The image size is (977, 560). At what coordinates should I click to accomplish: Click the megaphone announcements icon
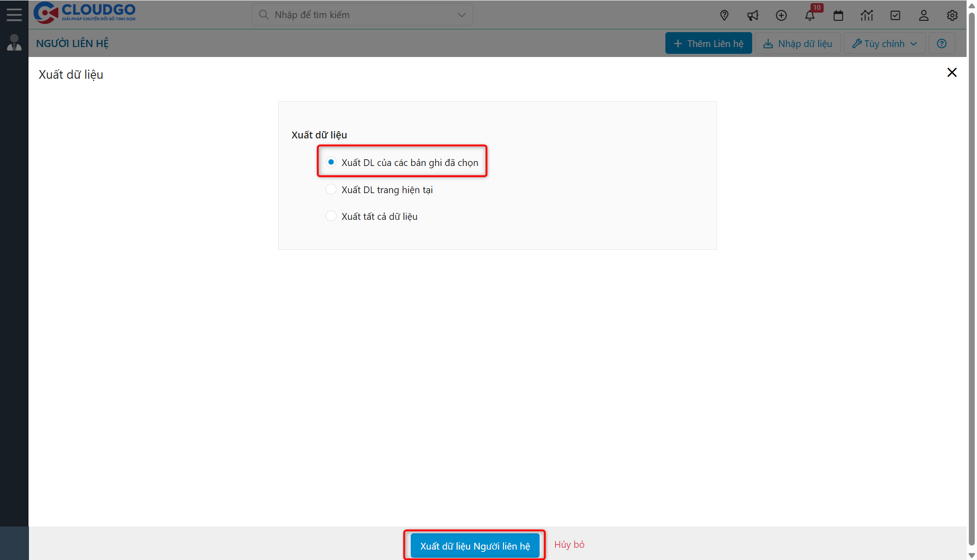tap(753, 15)
